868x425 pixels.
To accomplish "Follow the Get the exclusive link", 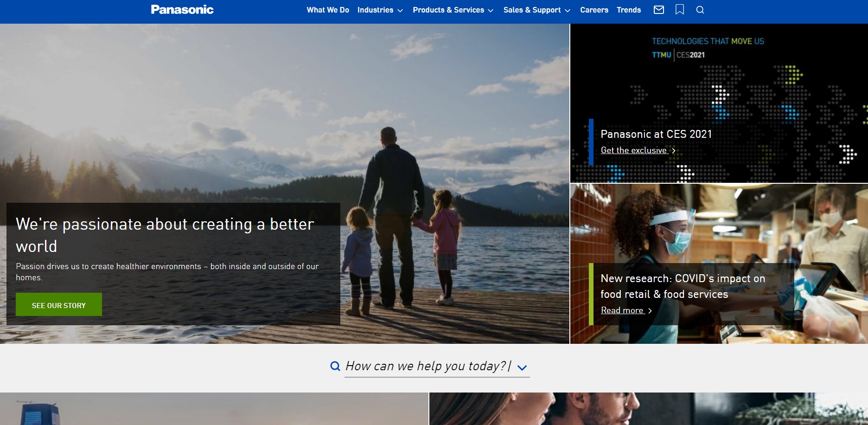I will tap(633, 150).
